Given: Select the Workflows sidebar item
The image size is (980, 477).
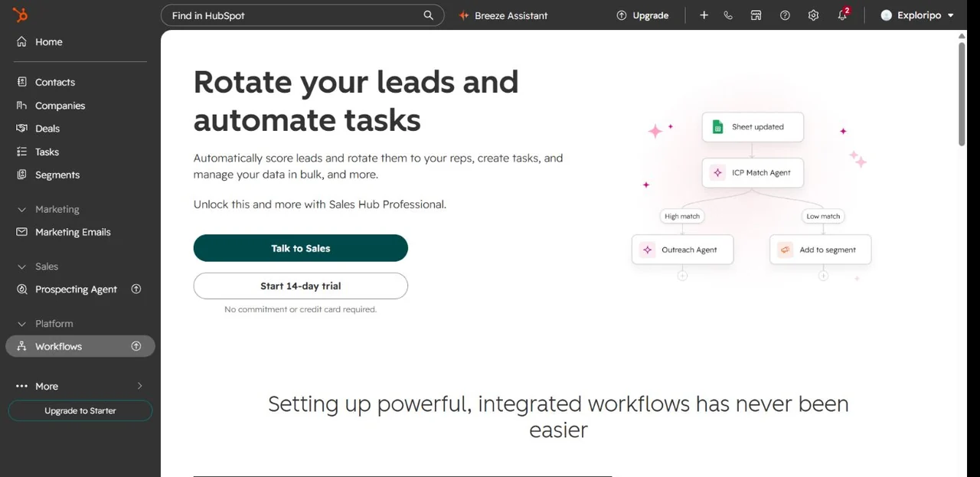Looking at the screenshot, I should point(80,346).
